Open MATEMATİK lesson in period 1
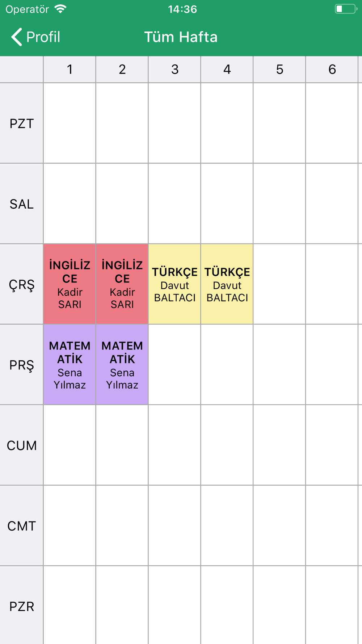The width and height of the screenshot is (362, 644). point(70,364)
